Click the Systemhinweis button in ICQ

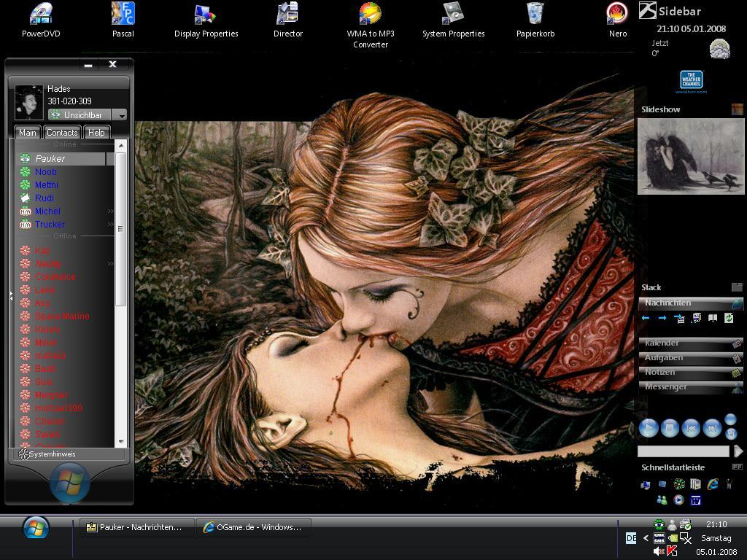pos(51,454)
